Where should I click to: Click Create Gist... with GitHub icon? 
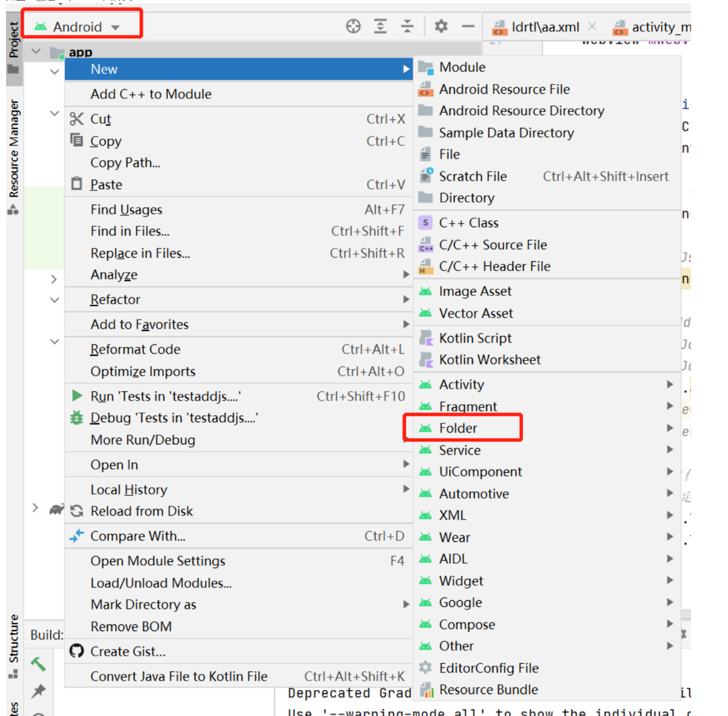coord(239,651)
